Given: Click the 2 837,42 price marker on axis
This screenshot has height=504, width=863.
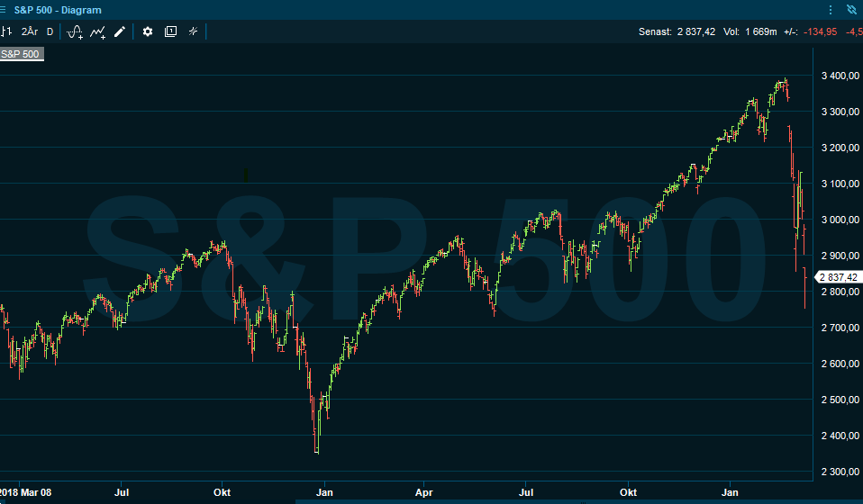Looking at the screenshot, I should click(839, 277).
